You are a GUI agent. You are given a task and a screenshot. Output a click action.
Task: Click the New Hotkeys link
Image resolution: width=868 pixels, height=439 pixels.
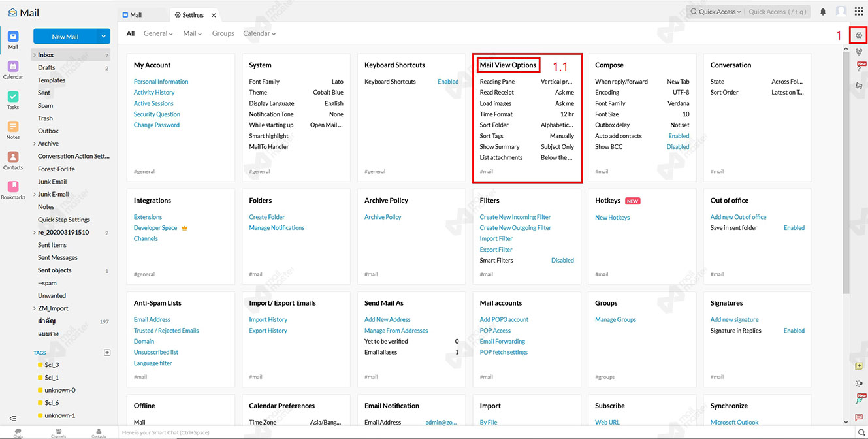pos(613,217)
